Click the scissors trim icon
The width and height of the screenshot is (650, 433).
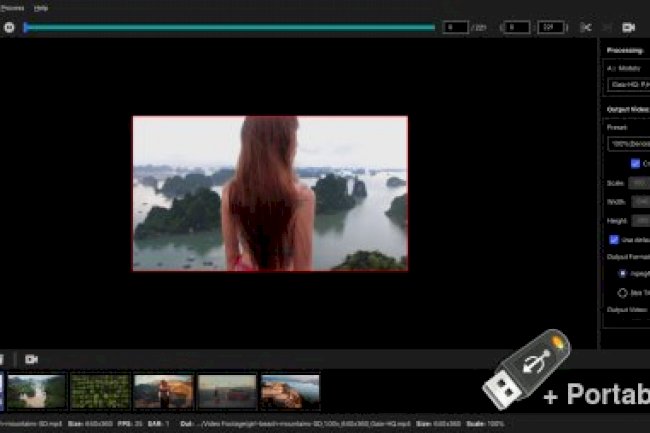coord(585,27)
